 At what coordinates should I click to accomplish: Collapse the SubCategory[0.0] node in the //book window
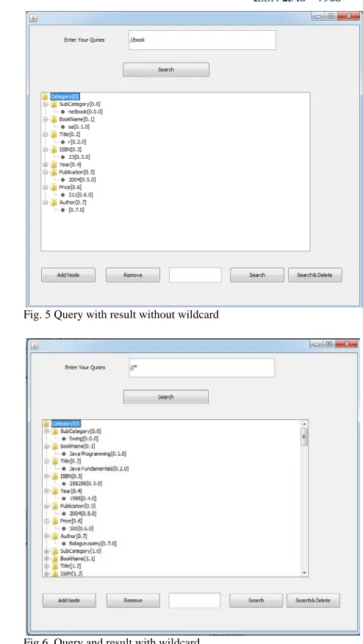click(46, 104)
